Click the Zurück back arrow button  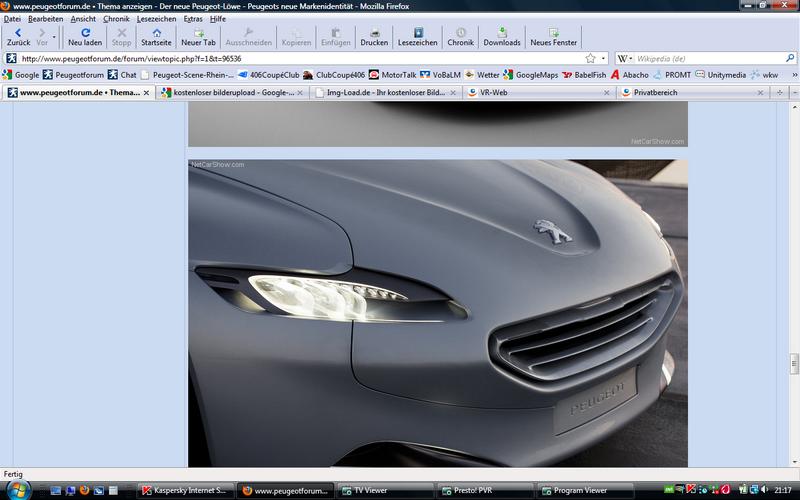coord(18,37)
